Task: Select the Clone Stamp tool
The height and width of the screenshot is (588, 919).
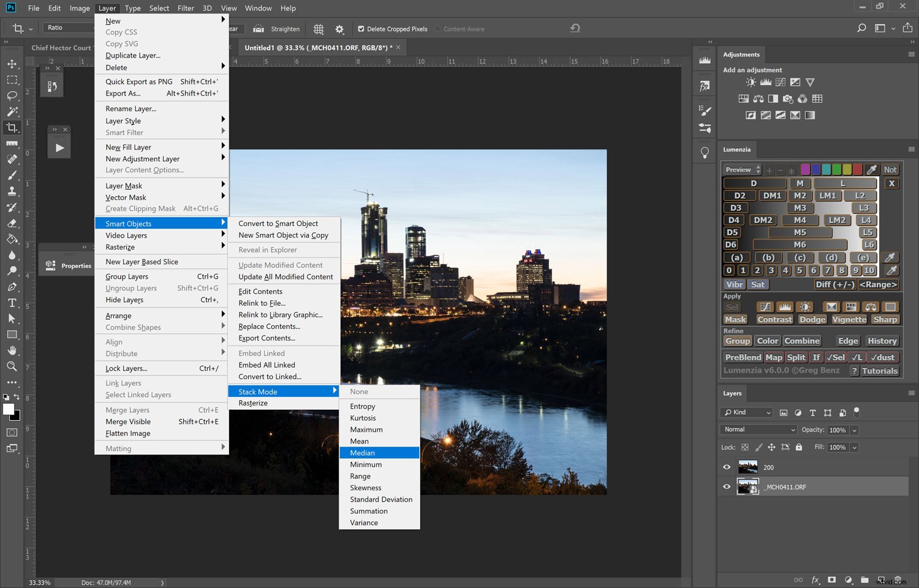Action: tap(12, 190)
